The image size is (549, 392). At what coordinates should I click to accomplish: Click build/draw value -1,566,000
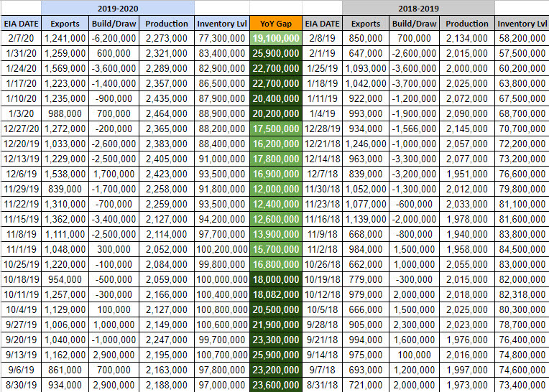tap(414, 129)
